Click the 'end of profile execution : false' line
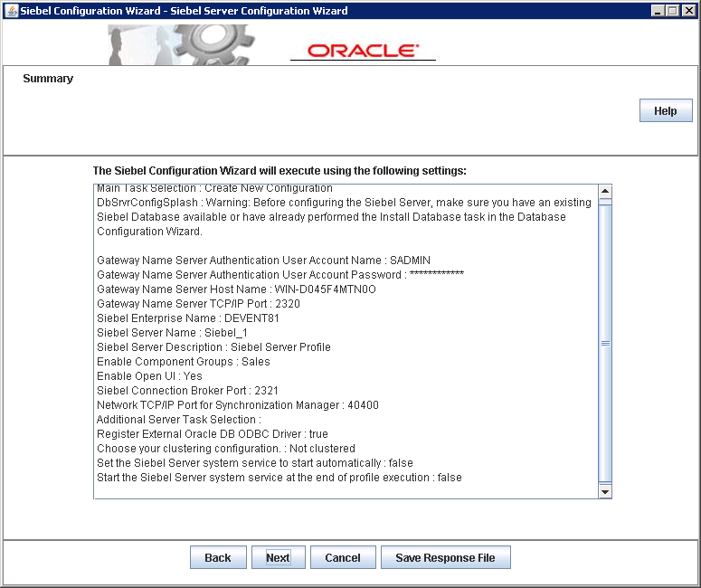701x588 pixels. 279,478
